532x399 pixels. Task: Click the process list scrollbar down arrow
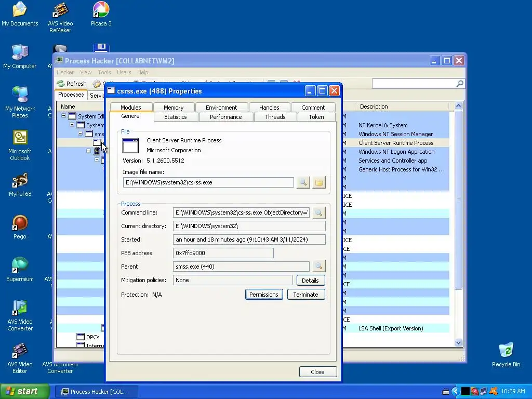pos(458,343)
